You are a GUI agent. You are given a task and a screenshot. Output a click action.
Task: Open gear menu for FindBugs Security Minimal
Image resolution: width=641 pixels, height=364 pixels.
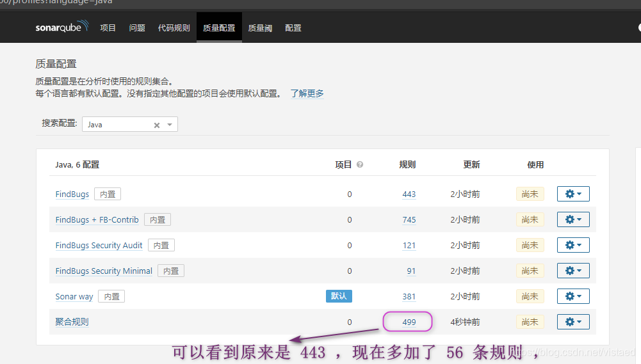[x=573, y=271]
